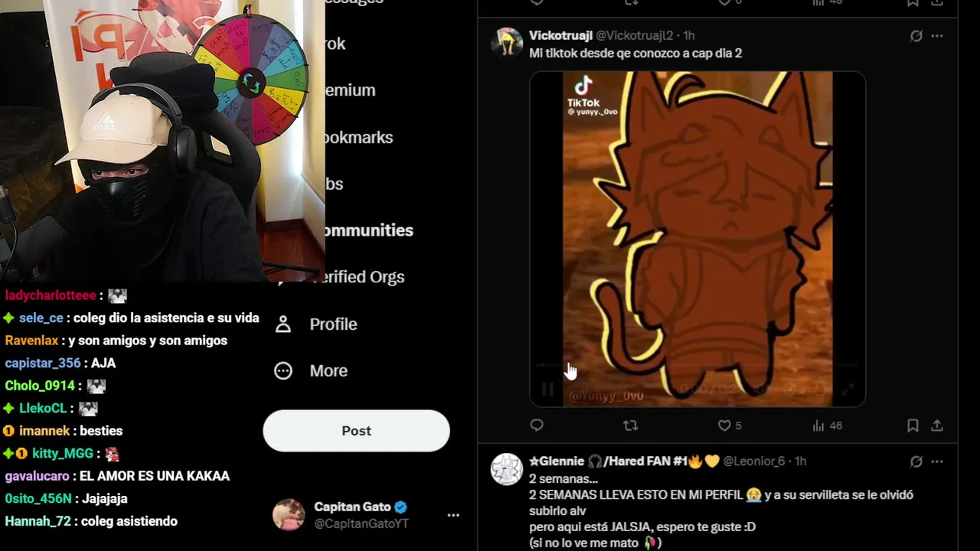Click the Post button
Screen dimensions: 980x551
[x=356, y=431]
